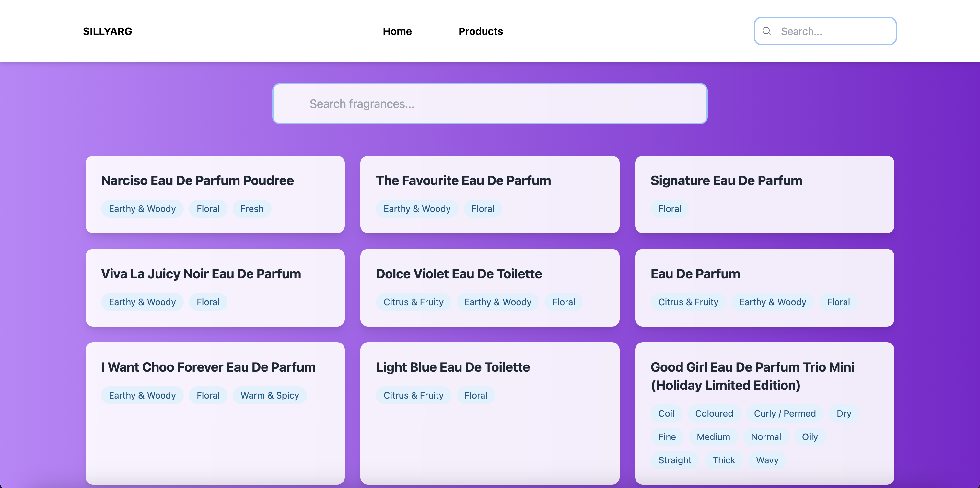
Task: Focus the Search fragrances input box
Action: click(490, 103)
